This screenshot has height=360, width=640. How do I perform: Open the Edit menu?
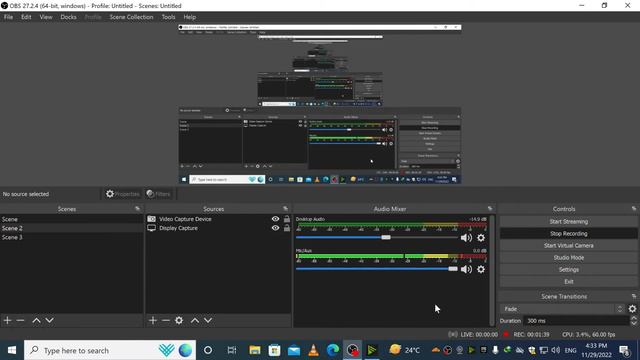(x=26, y=17)
